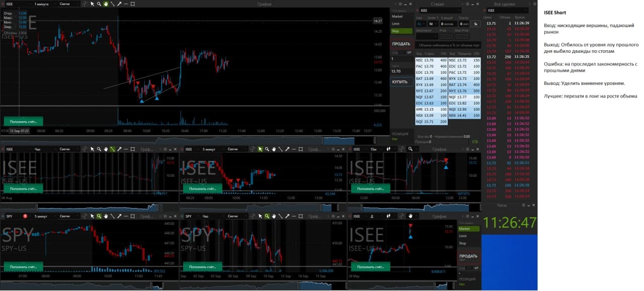The height and width of the screenshot is (291, 644).
Task: Select rectangle drawing tool in main chart
Action: tap(133, 4)
